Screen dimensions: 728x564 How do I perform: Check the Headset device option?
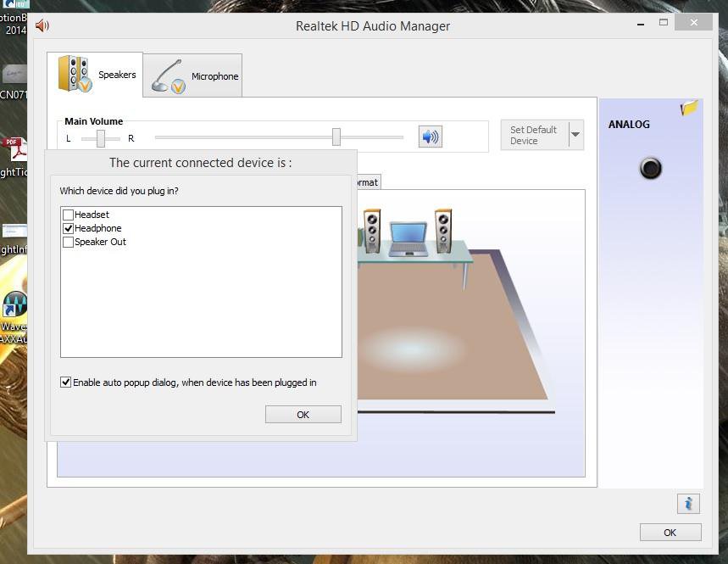tap(69, 215)
